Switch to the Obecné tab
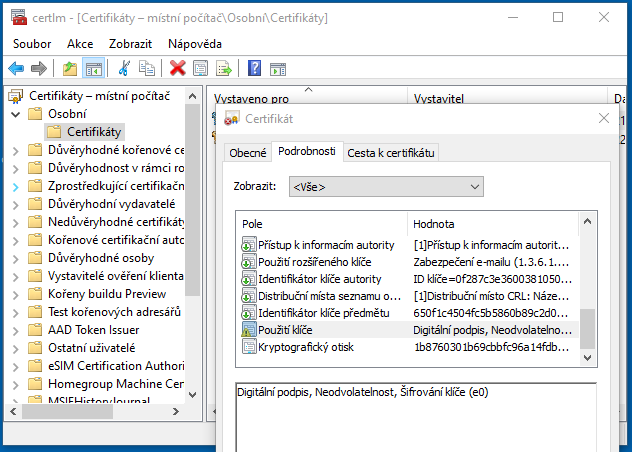 247,153
